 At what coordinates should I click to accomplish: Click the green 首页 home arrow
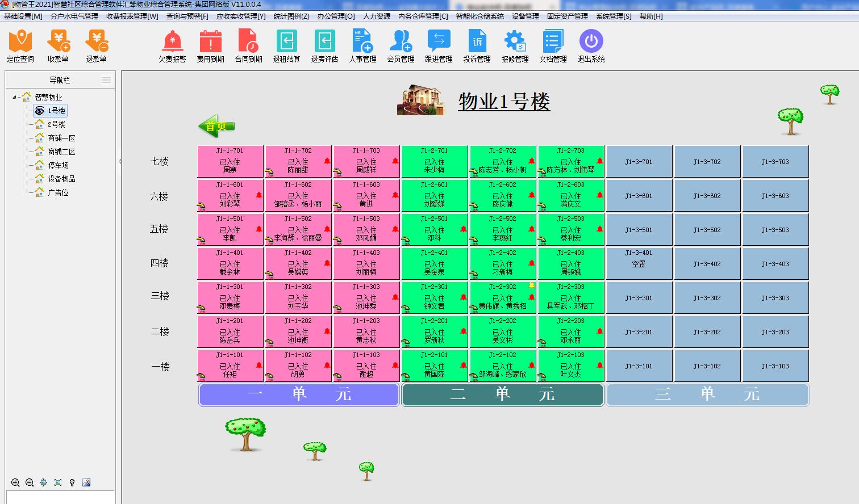pos(216,125)
